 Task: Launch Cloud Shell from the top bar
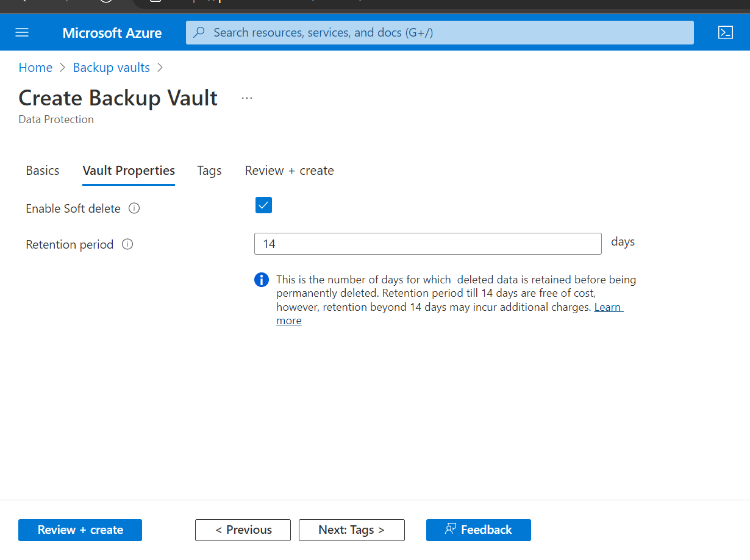pos(725,32)
